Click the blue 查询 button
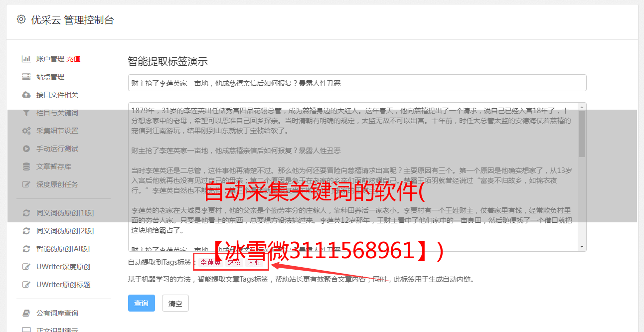 pos(142,303)
